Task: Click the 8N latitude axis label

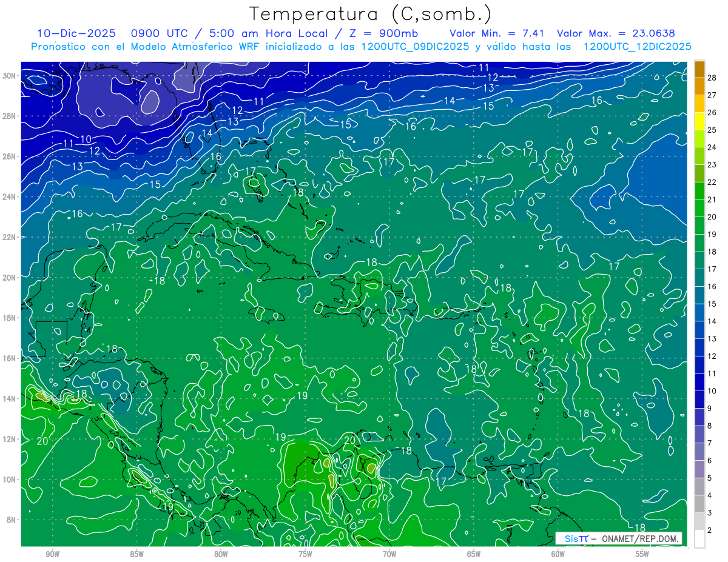Action: coord(11,520)
